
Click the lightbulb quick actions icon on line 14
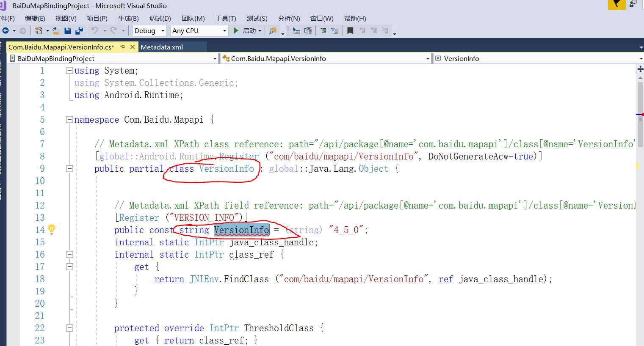pyautogui.click(x=52, y=230)
